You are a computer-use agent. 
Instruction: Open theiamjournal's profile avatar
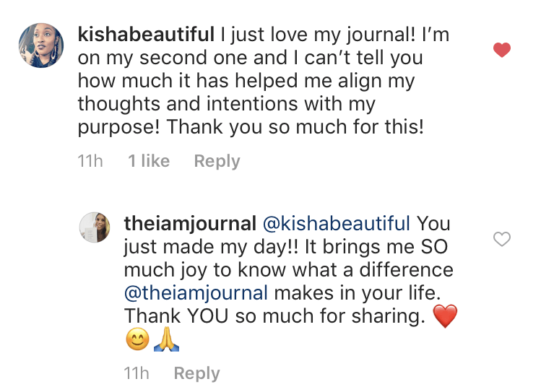pyautogui.click(x=94, y=227)
